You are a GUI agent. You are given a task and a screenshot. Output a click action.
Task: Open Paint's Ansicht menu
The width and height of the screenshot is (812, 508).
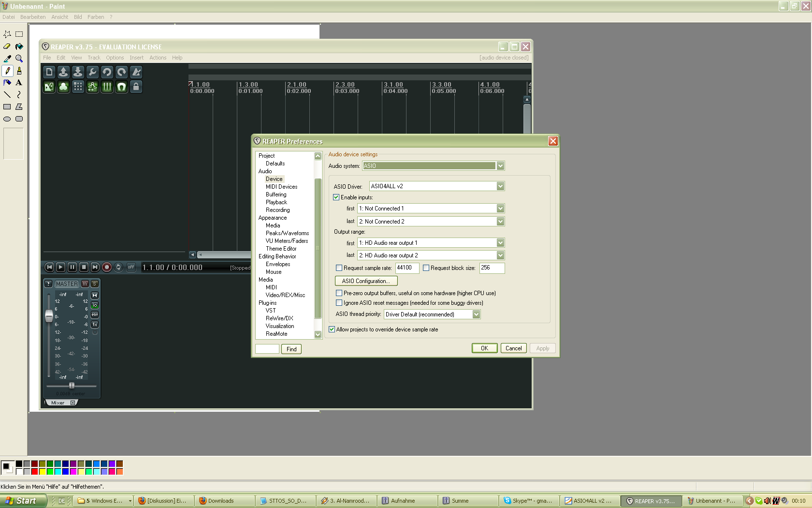coord(60,17)
